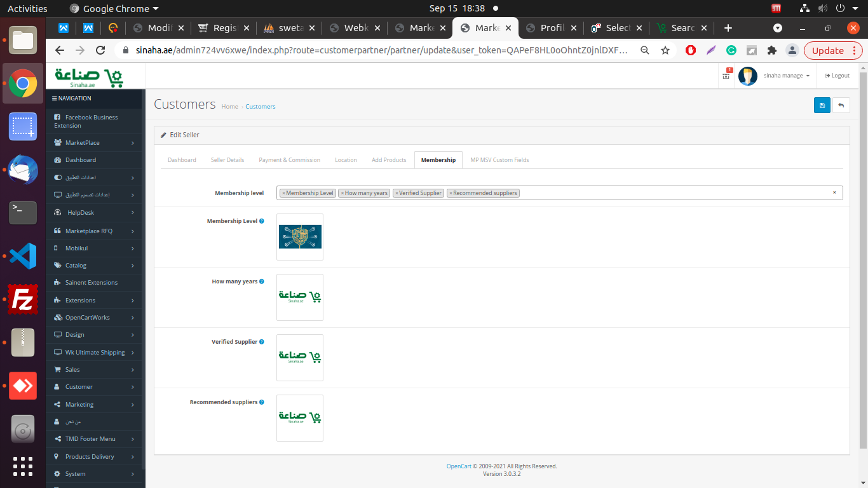
Task: Expand the Marketplace RFQ menu
Action: pos(93,231)
